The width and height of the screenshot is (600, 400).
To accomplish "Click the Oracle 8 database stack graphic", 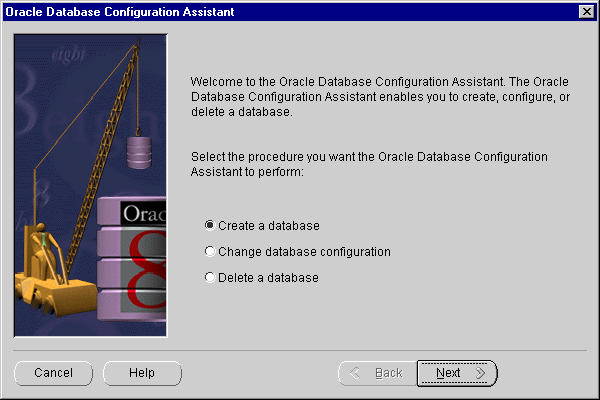I will click(x=137, y=255).
